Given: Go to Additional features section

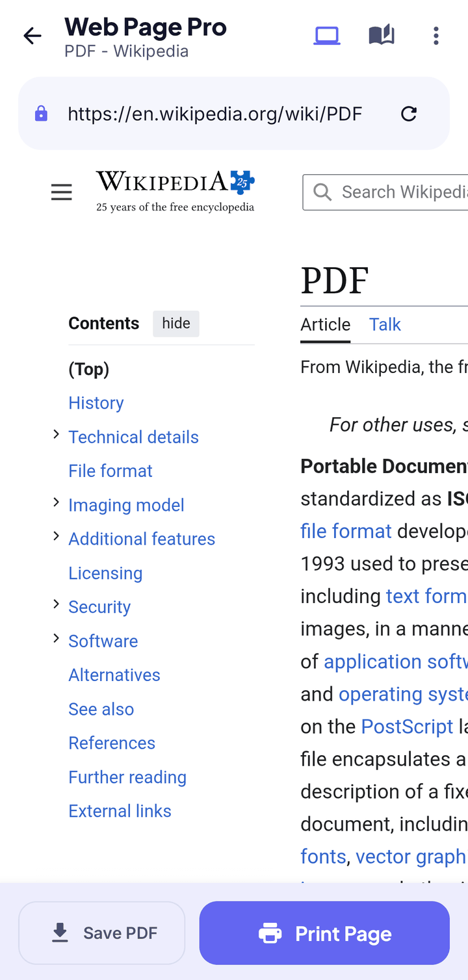Looking at the screenshot, I should pyautogui.click(x=142, y=539).
